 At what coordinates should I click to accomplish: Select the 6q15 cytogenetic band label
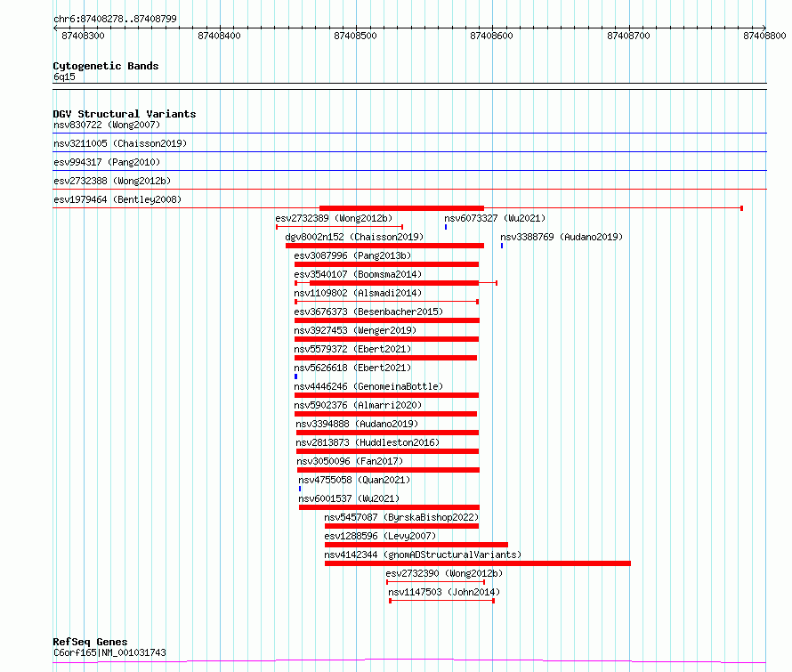[64, 77]
